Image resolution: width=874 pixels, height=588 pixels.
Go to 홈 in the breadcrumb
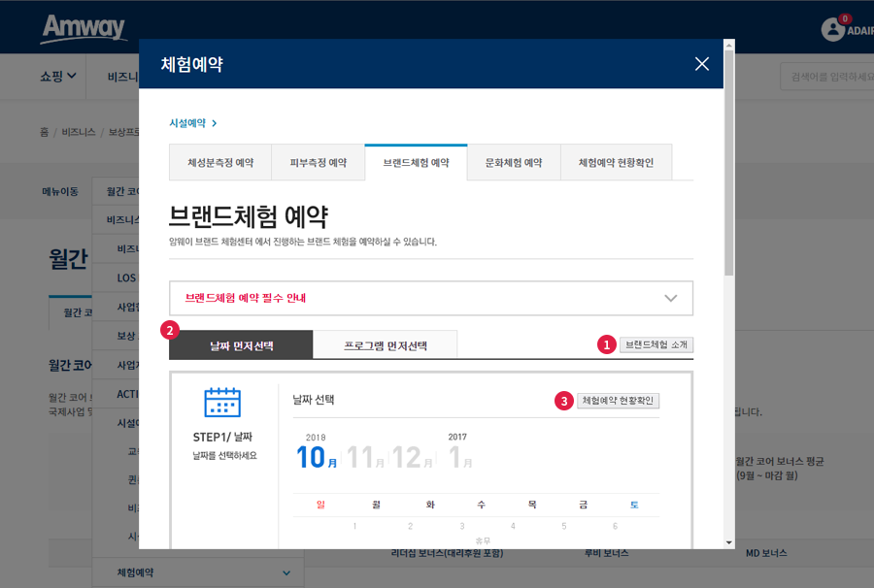44,132
